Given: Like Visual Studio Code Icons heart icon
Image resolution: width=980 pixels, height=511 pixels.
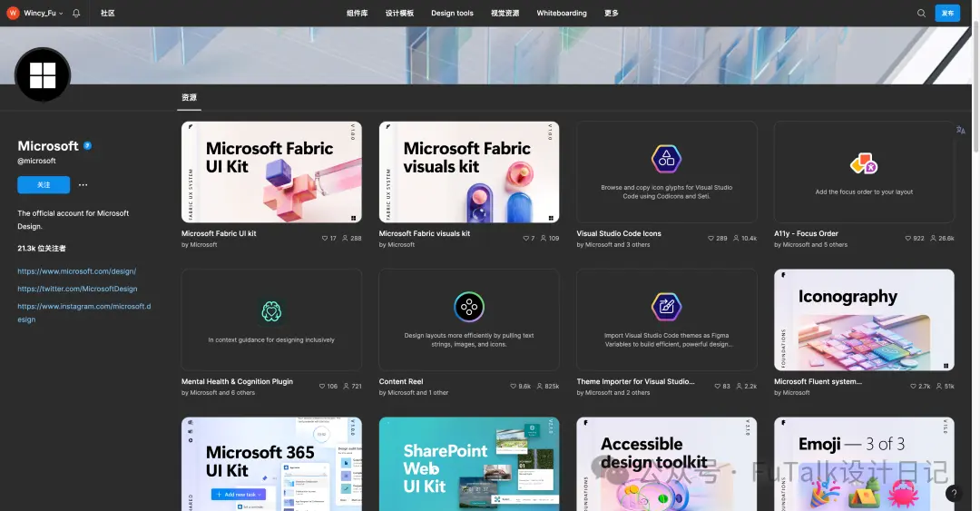Looking at the screenshot, I should coord(710,239).
